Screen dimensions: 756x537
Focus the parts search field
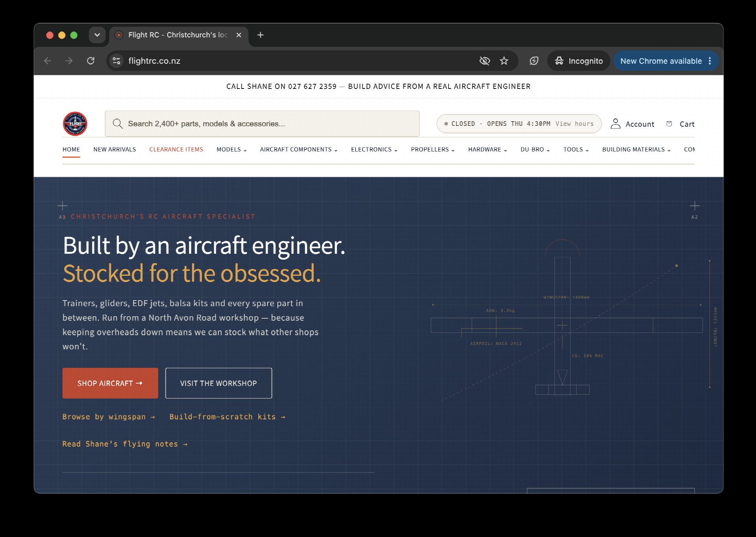(262, 124)
